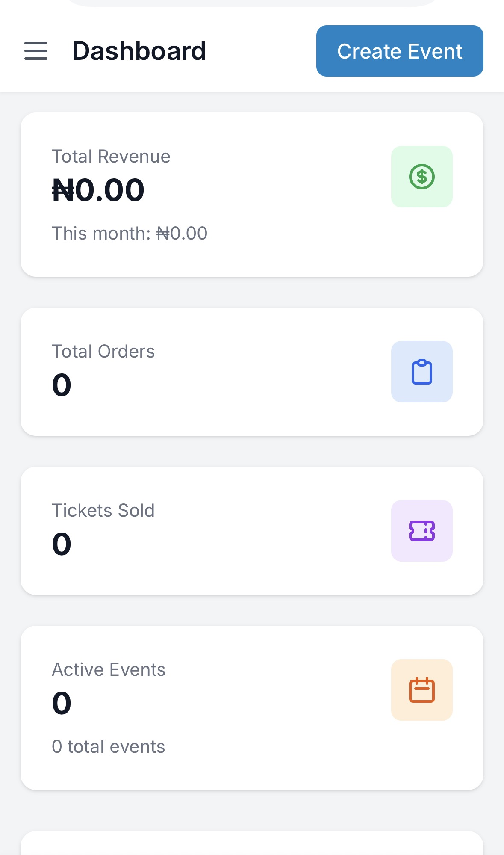504x855 pixels.
Task: Click the green dollar revenue icon
Action: (x=421, y=177)
